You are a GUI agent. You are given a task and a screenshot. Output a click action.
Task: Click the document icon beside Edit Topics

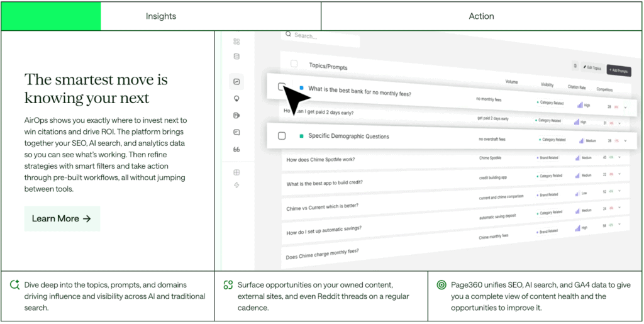[575, 66]
